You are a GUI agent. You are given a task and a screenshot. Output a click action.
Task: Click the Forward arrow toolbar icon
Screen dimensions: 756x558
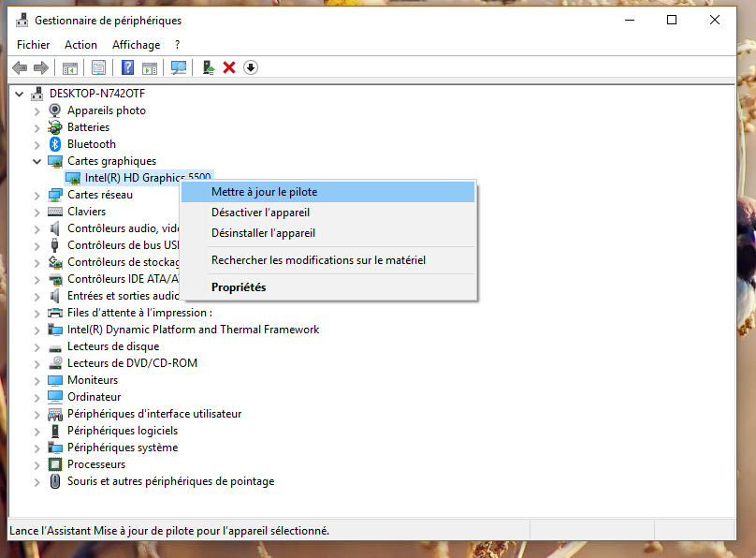click(41, 67)
